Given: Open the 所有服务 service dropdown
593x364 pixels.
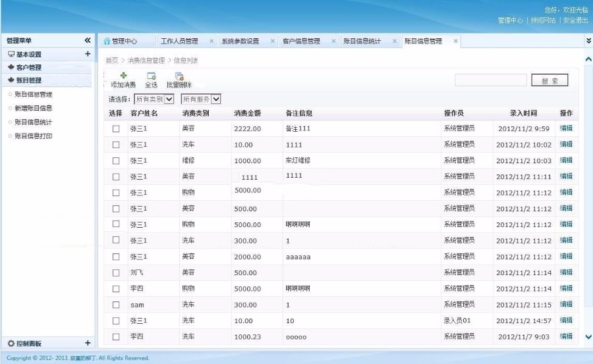Looking at the screenshot, I should pos(201,99).
